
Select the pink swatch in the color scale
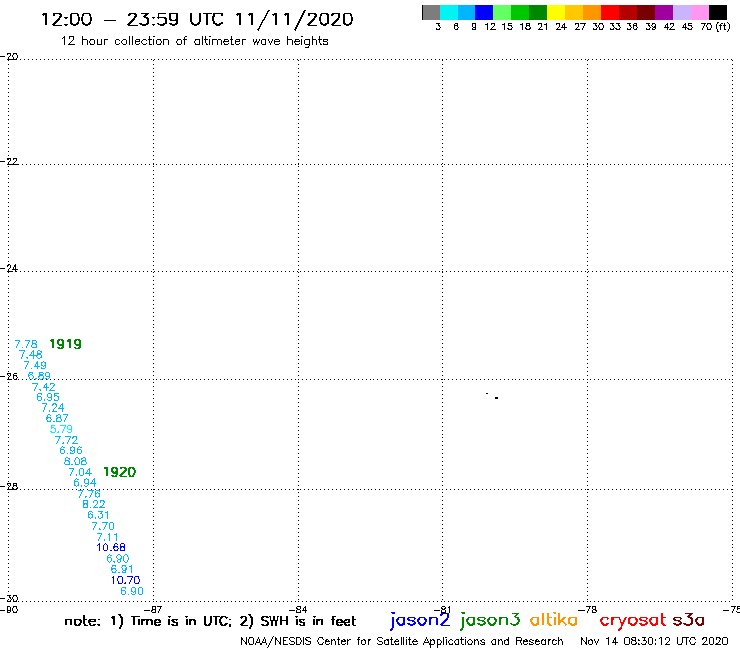click(700, 12)
